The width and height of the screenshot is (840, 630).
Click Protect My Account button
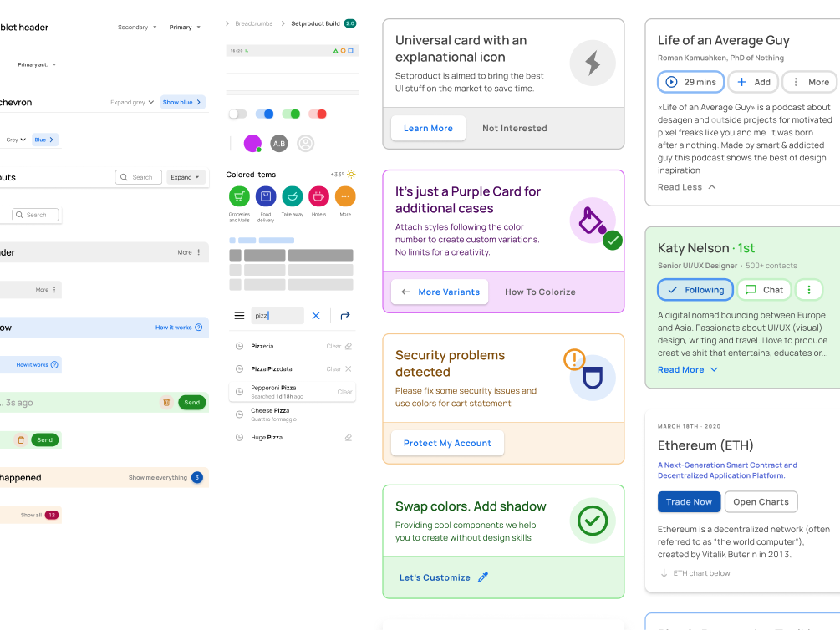(447, 443)
